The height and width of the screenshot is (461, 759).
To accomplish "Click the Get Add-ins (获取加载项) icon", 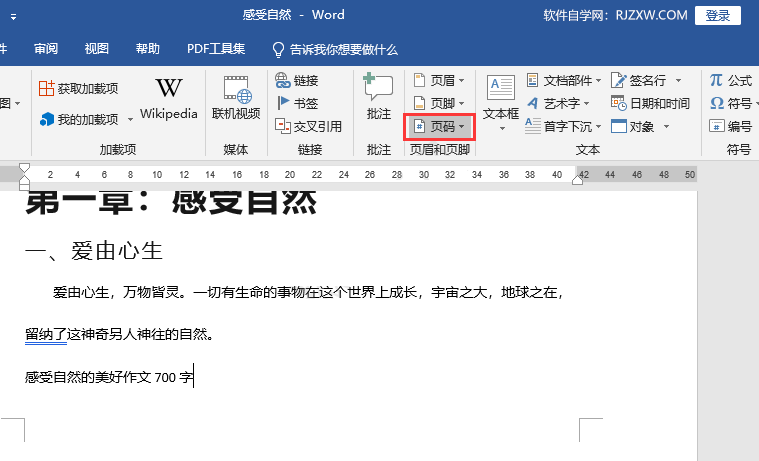I will [46, 88].
